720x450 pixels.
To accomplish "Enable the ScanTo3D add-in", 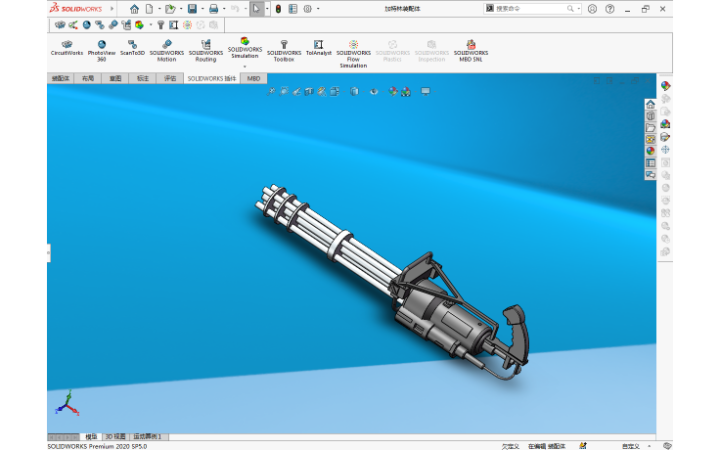I will (132, 49).
